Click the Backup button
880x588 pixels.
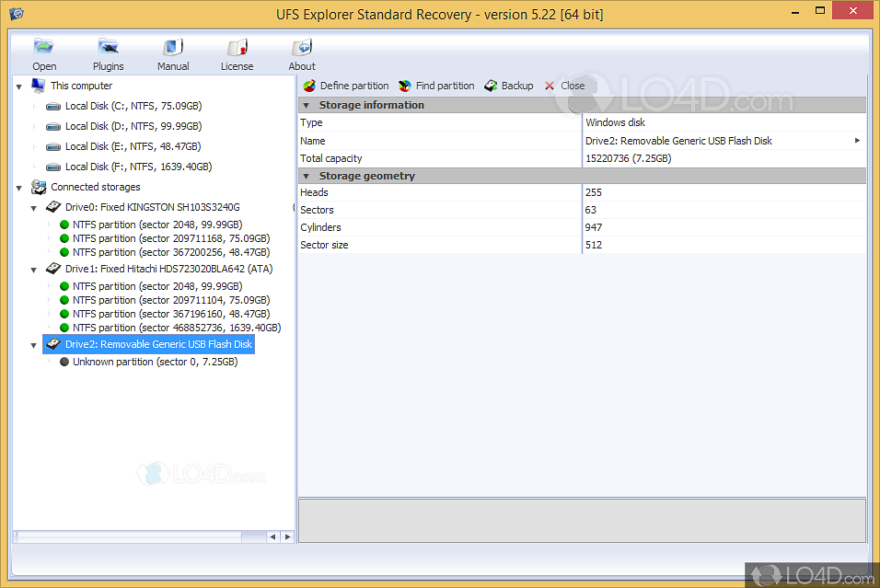(509, 86)
